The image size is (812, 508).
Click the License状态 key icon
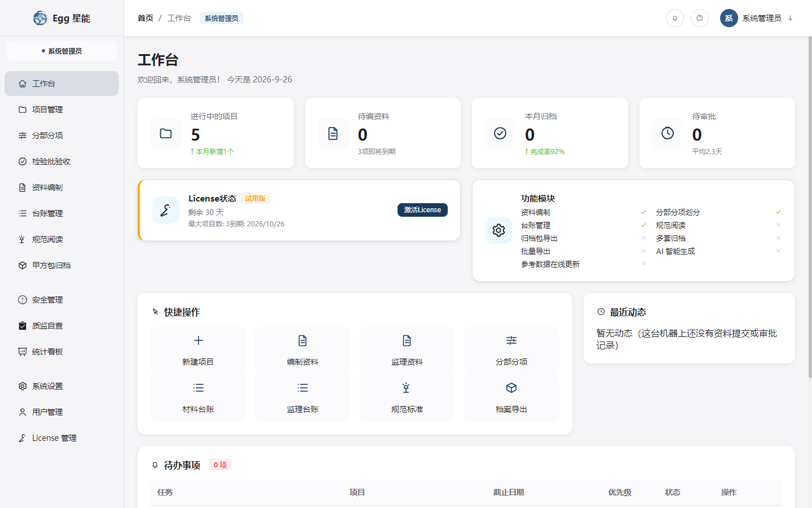pos(166,210)
